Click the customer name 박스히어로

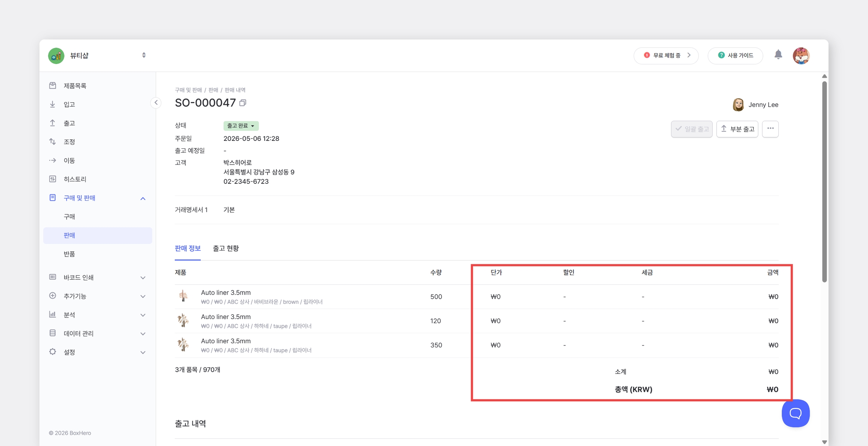tap(237, 162)
